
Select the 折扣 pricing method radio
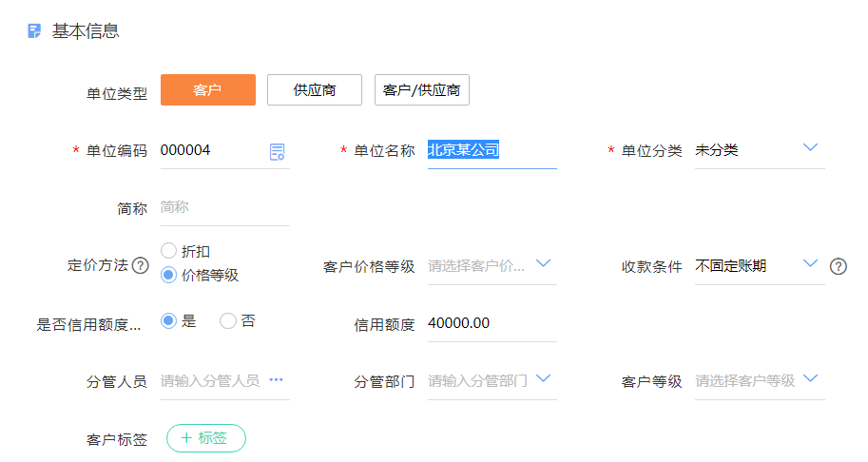pyautogui.click(x=169, y=251)
